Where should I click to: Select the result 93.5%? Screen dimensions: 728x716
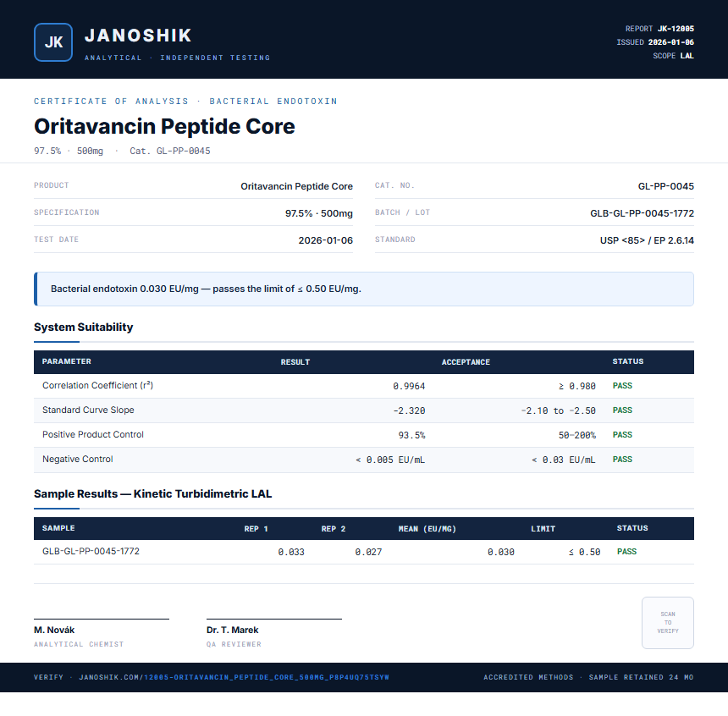411,436
